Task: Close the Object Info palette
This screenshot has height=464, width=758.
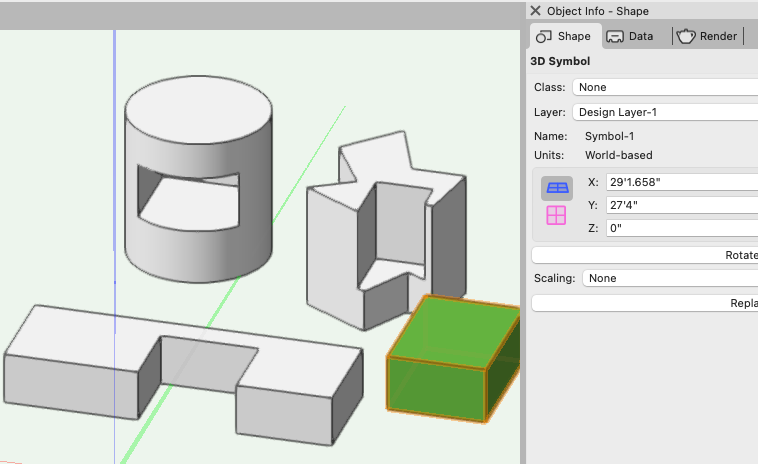Action: point(536,11)
